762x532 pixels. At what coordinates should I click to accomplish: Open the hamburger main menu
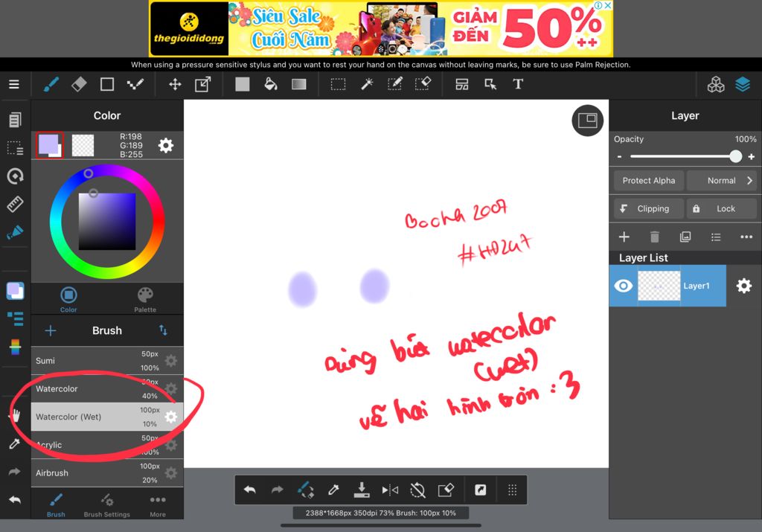coord(14,84)
